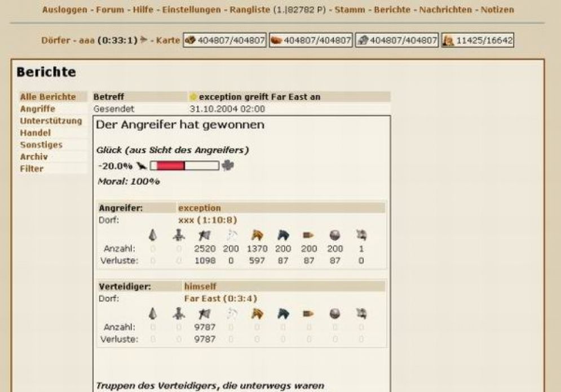Viewport: 561px width, 392px height.
Task: View the Rangliste ranking
Action: [250, 10]
